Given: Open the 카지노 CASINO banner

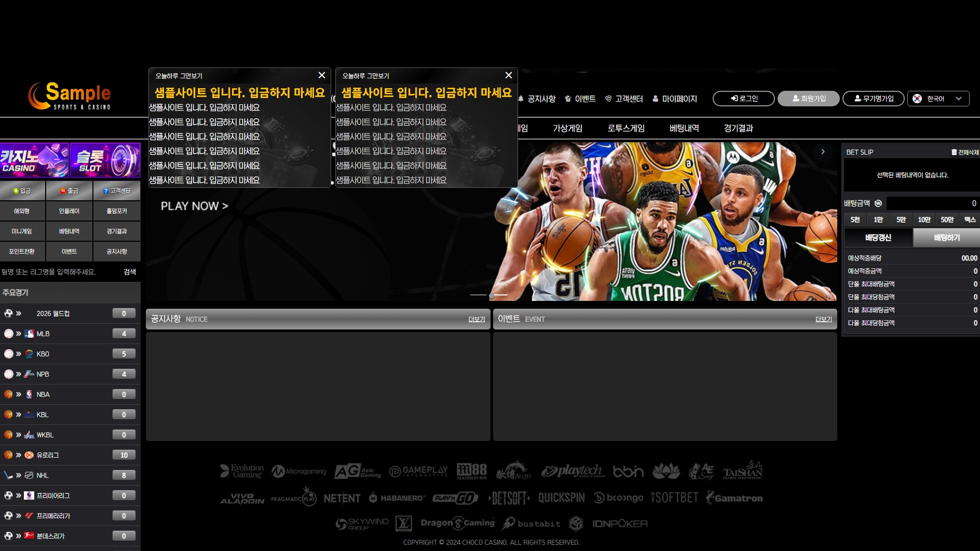Looking at the screenshot, I should 34,160.
